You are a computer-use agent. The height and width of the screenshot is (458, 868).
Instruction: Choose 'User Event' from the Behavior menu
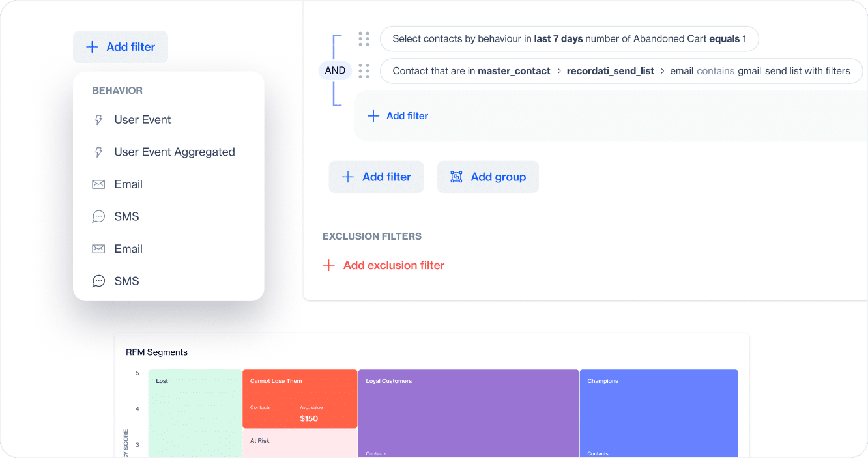(x=142, y=119)
